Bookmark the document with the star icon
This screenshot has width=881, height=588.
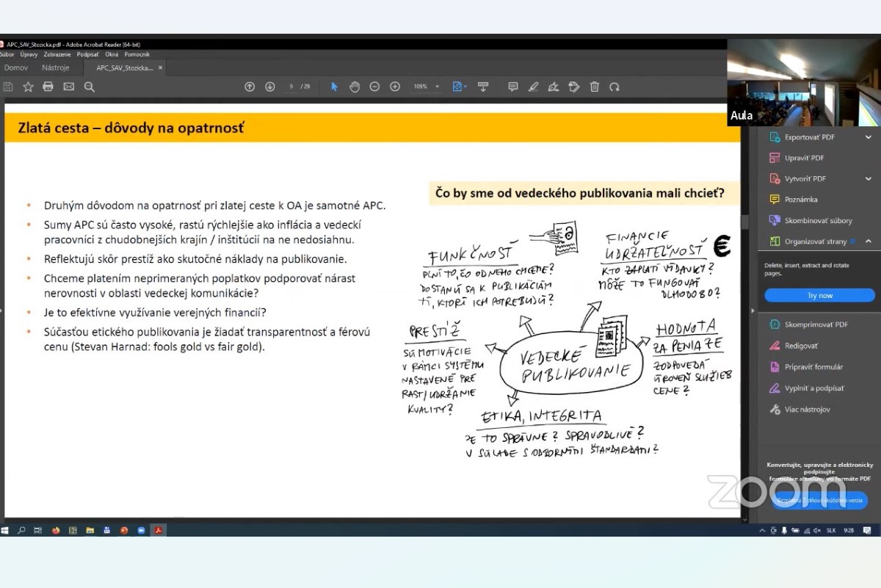[x=28, y=87]
